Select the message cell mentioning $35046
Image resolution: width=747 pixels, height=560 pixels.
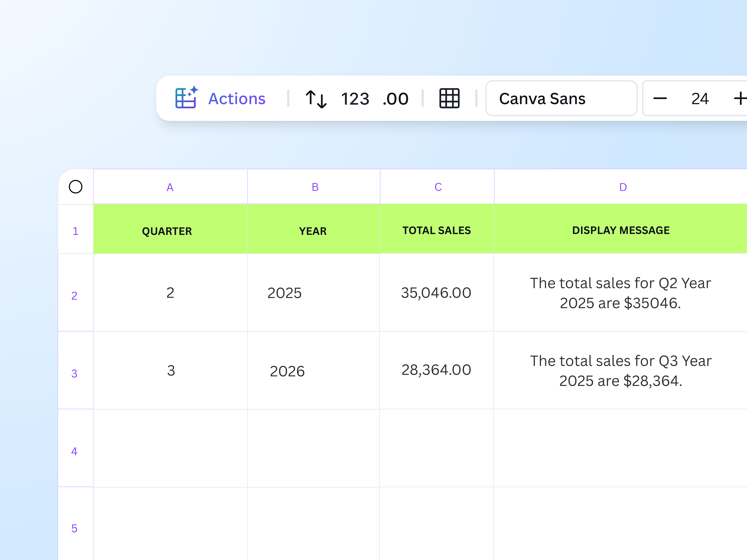(x=620, y=293)
